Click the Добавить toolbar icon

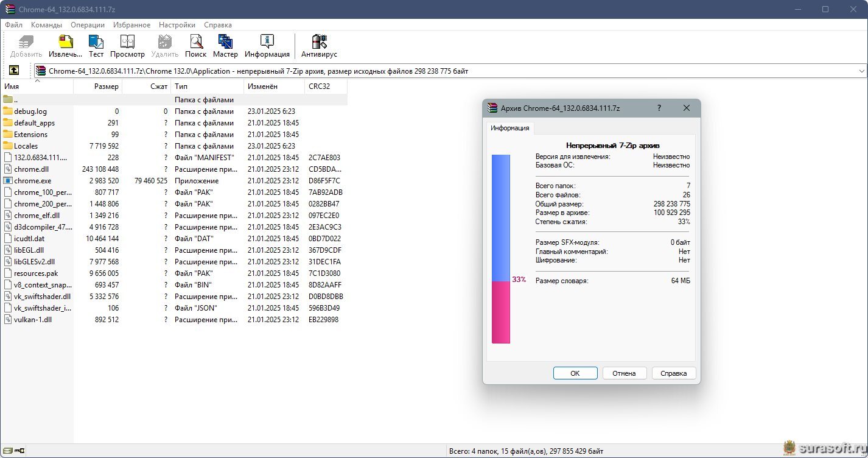pos(26,41)
